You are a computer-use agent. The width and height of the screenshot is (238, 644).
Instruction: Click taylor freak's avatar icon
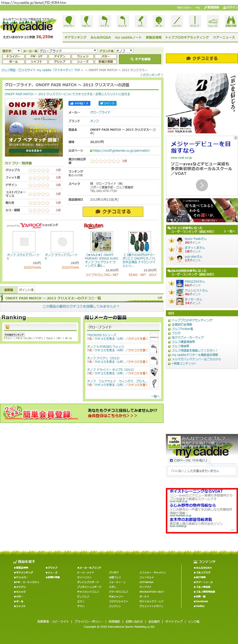180,241
